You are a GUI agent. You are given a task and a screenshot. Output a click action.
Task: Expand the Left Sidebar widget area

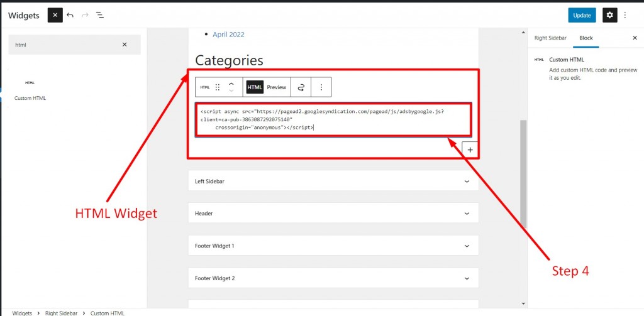pyautogui.click(x=333, y=181)
